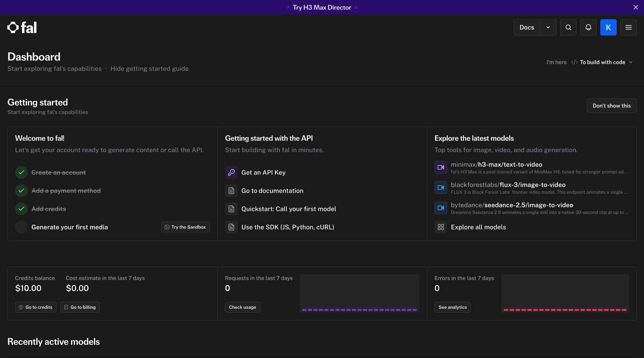Image resolution: width=644 pixels, height=358 pixels.
Task: Open the search icon button
Action: click(x=568, y=27)
